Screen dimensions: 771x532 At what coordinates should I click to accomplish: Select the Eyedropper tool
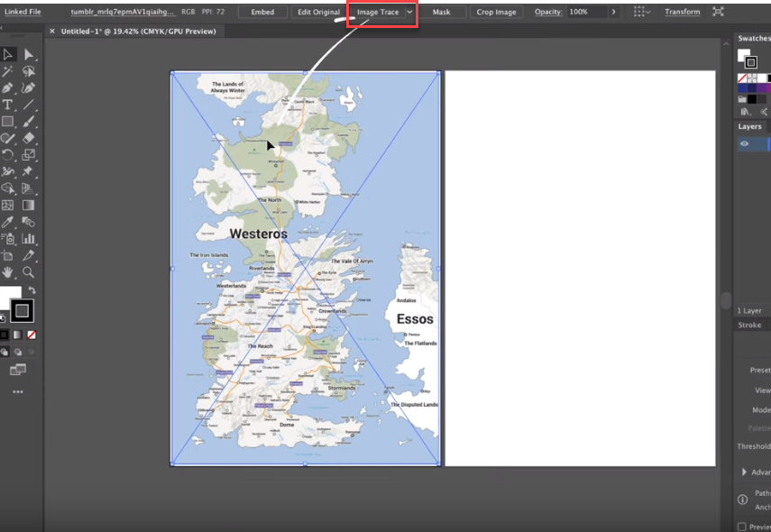click(x=7, y=222)
